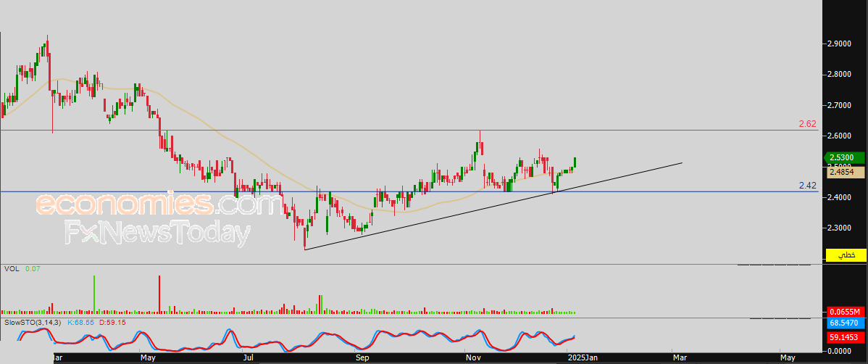Click the May date label nearest the 0.0000 value

coord(787,358)
